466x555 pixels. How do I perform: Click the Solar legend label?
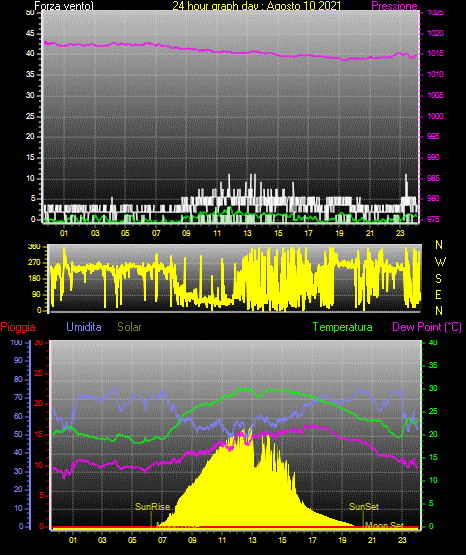coord(129,327)
